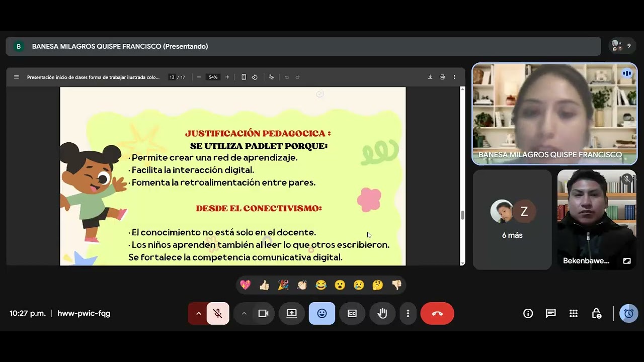Send the thumbs down reaction

(x=396, y=285)
